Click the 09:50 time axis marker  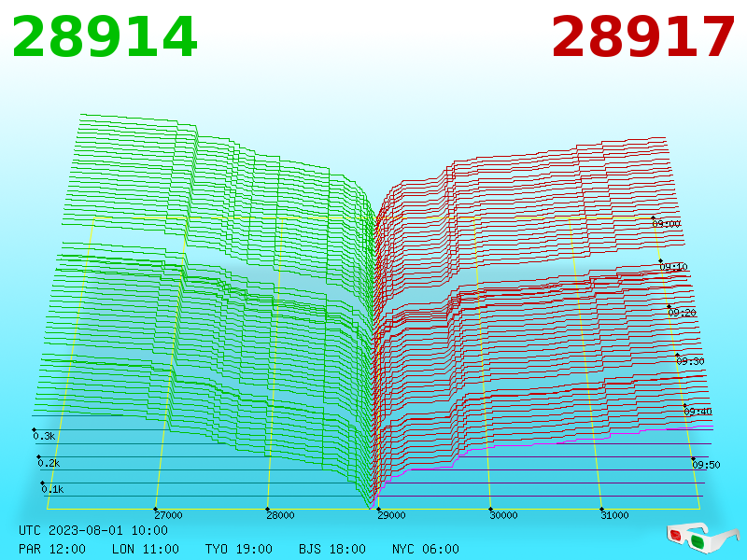pyautogui.click(x=706, y=465)
